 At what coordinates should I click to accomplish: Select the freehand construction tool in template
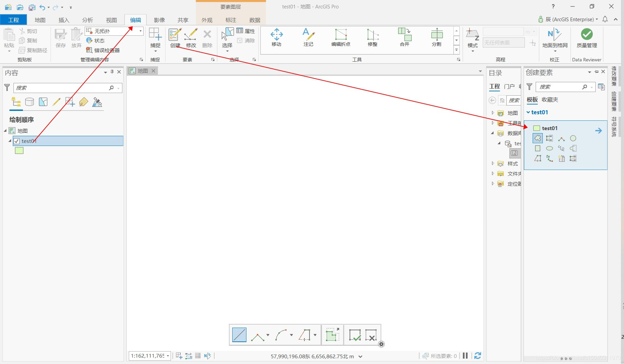tap(561, 148)
